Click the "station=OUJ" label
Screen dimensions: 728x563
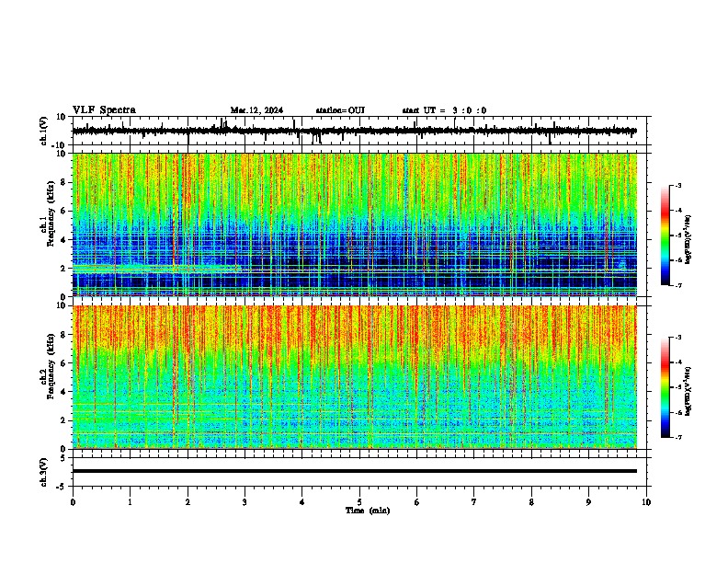pyautogui.click(x=340, y=110)
